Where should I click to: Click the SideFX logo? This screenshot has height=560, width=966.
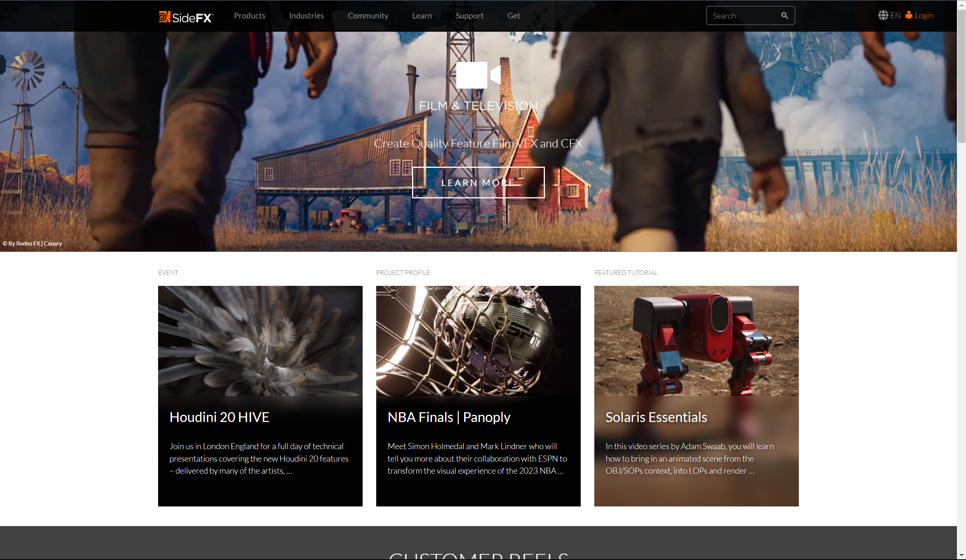186,17
